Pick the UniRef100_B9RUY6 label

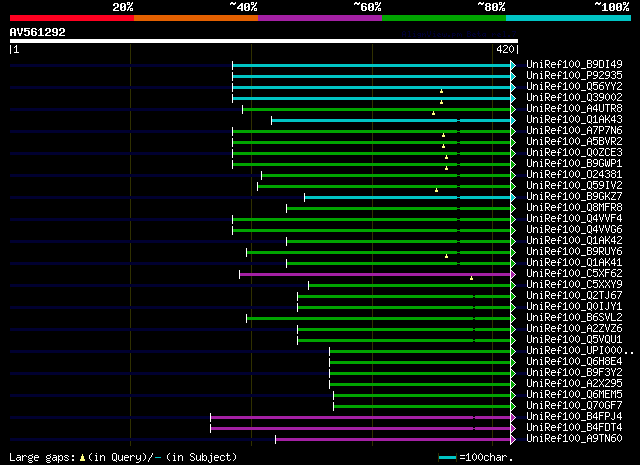(x=574, y=252)
